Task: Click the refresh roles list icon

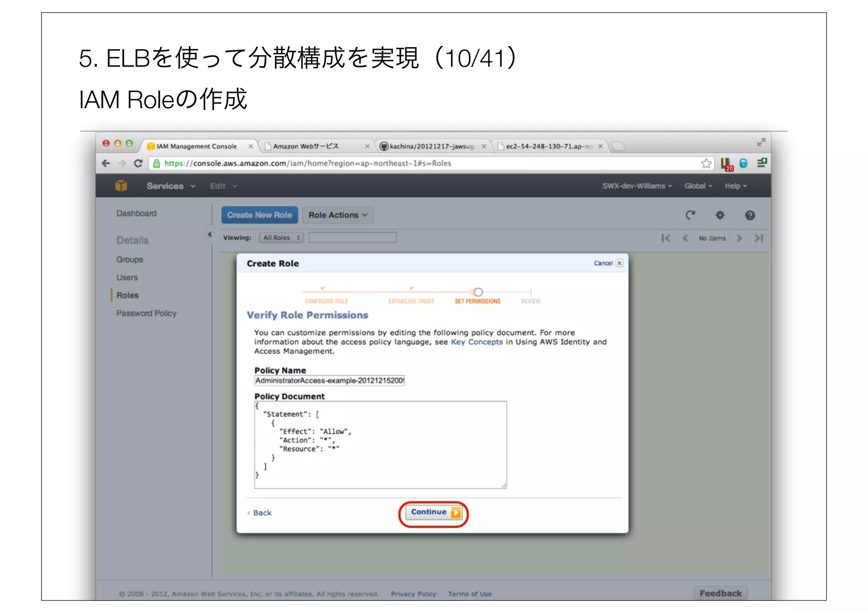Action: click(x=690, y=215)
